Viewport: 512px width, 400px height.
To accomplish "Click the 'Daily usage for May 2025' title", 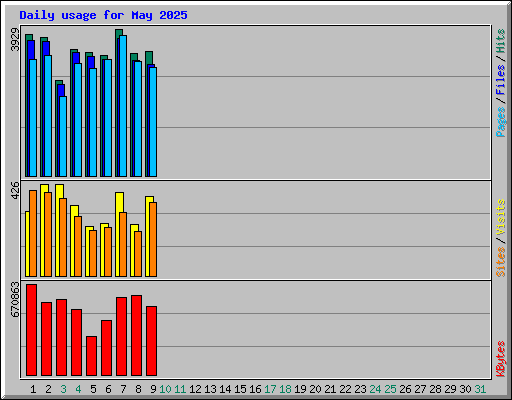I will click(x=103, y=15).
